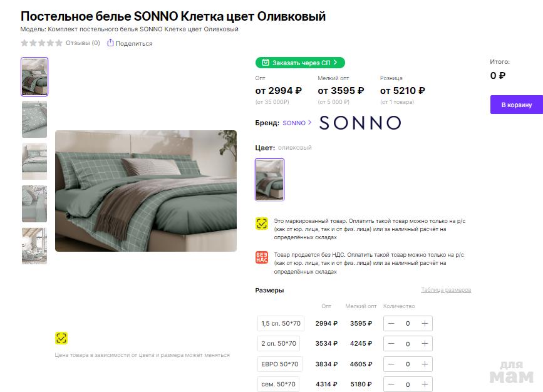Open the reviews 'Отзывы (0)' link
This screenshot has height=392, width=543.
click(83, 43)
